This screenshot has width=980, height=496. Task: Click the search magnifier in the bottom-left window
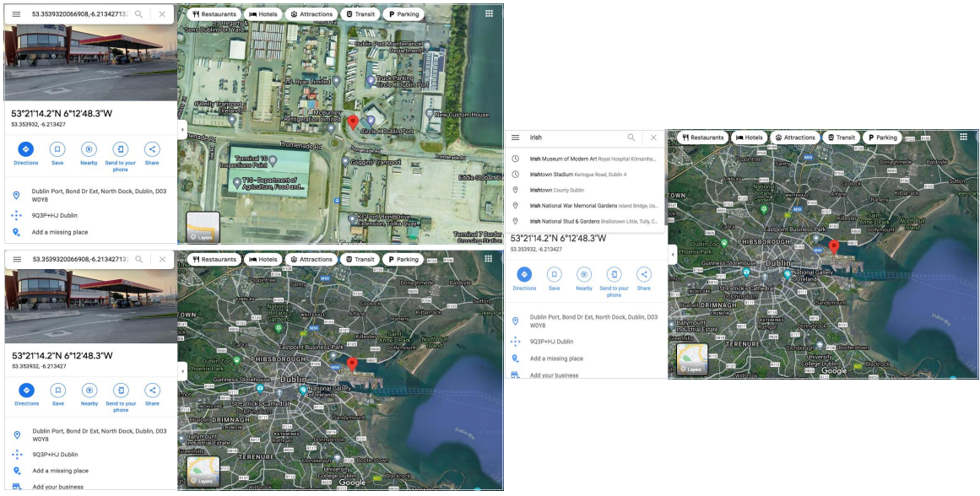(x=138, y=259)
